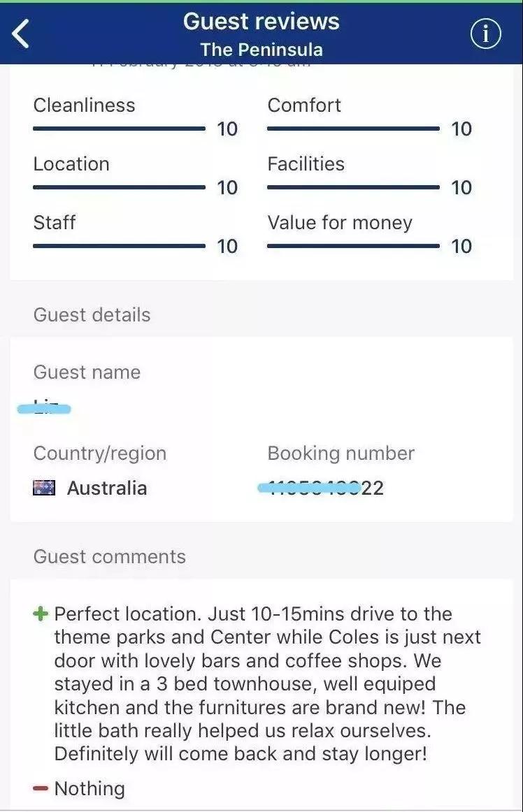Tap the Guest comments section header
Screen dimensions: 523x812
110,557
